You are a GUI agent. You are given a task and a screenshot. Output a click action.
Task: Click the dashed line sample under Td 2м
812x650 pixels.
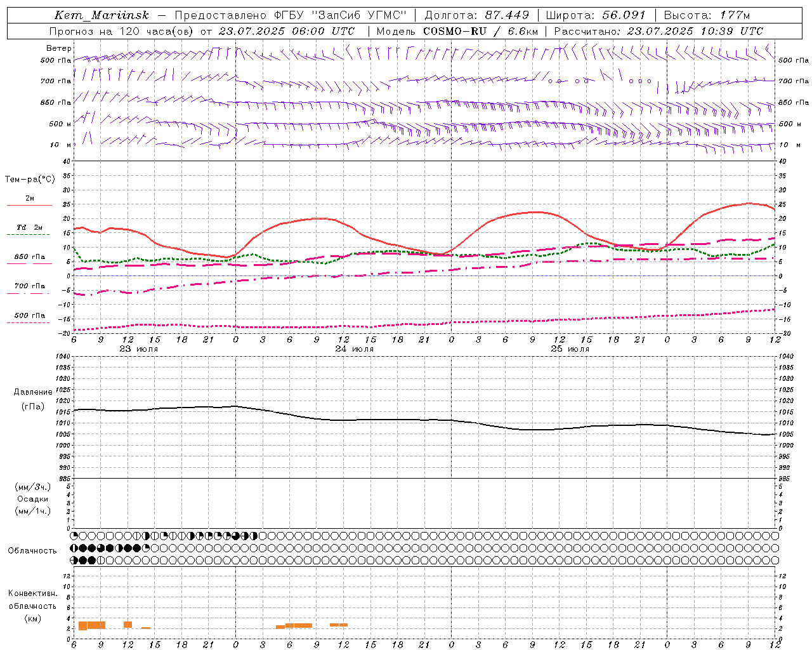tap(29, 235)
